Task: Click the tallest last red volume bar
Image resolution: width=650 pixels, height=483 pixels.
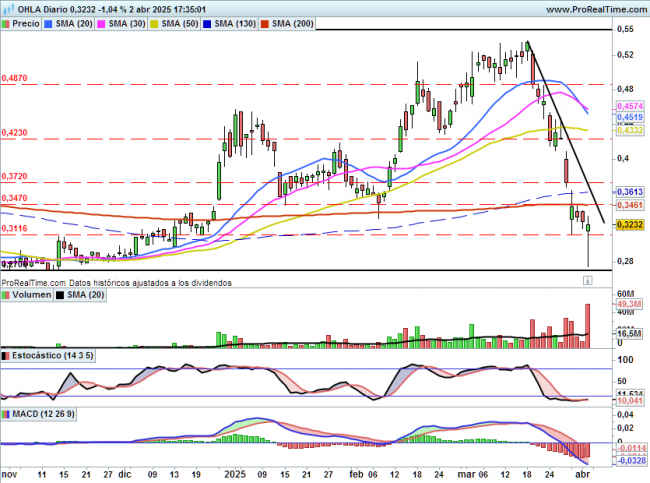Action: tap(587, 326)
